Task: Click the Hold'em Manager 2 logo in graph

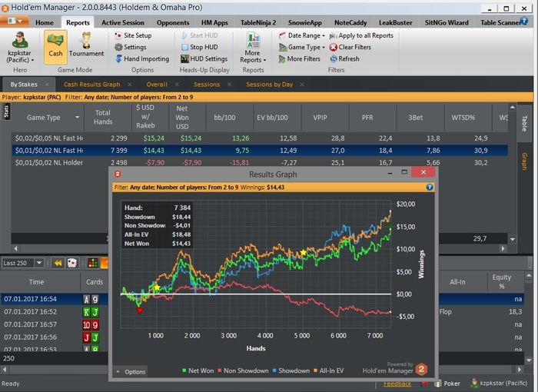Action: (422, 370)
